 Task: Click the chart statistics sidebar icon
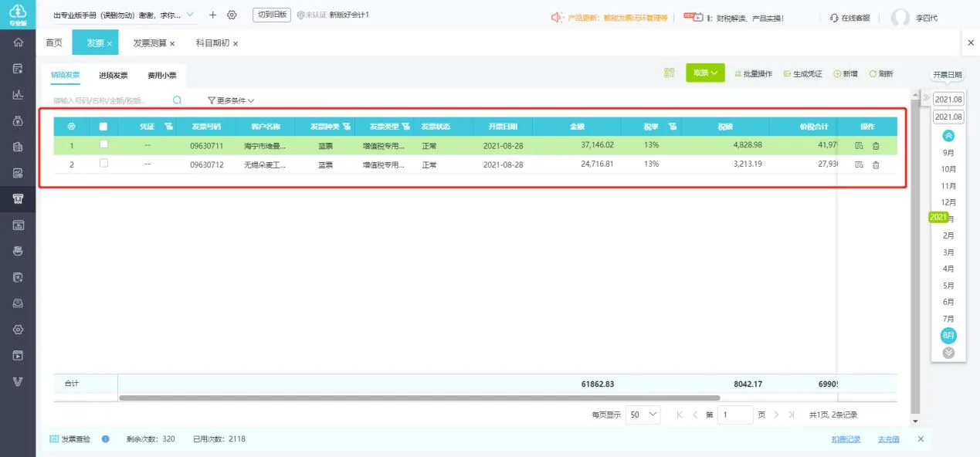[x=18, y=94]
